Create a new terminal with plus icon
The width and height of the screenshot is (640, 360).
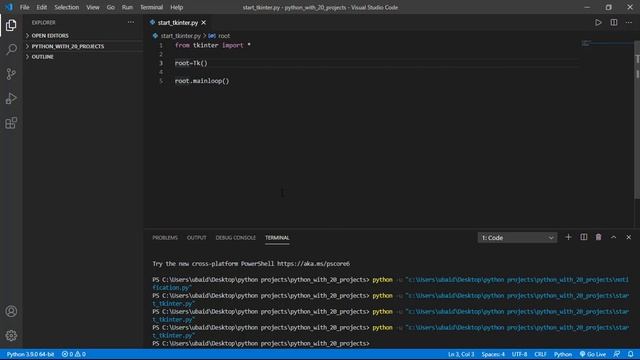coord(568,237)
